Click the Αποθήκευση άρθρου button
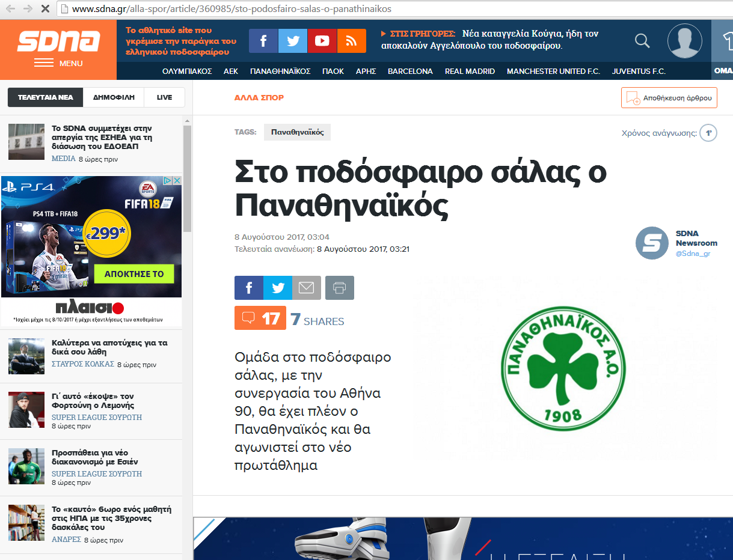This screenshot has width=733, height=560. (x=669, y=97)
